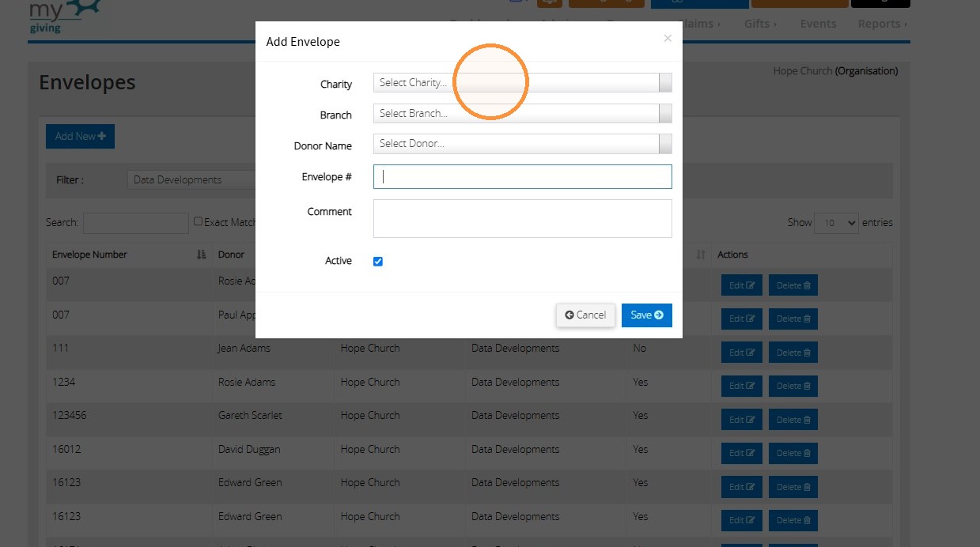Viewport: 980px width, 547px height.
Task: Delete envelope 123456 for Gareth Scarlet
Action: tap(793, 420)
